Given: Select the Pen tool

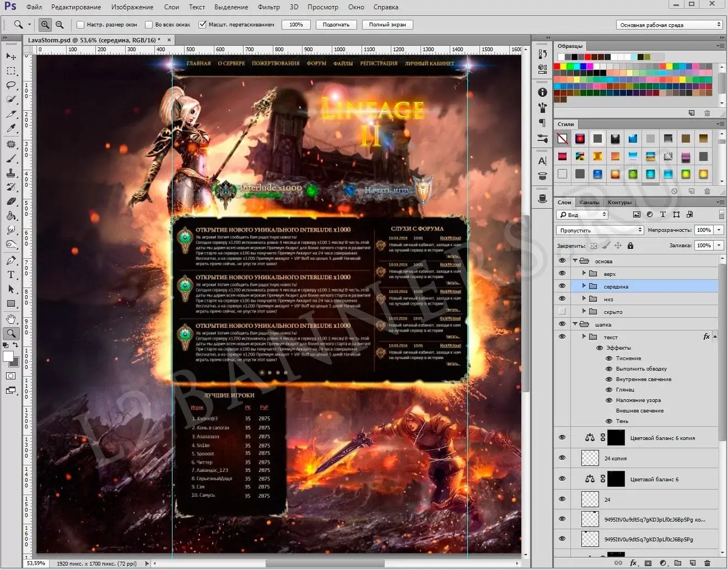Looking at the screenshot, I should tap(10, 260).
